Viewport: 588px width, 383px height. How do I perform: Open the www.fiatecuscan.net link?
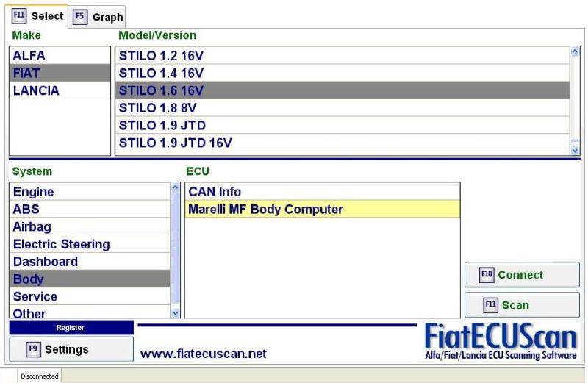point(204,354)
